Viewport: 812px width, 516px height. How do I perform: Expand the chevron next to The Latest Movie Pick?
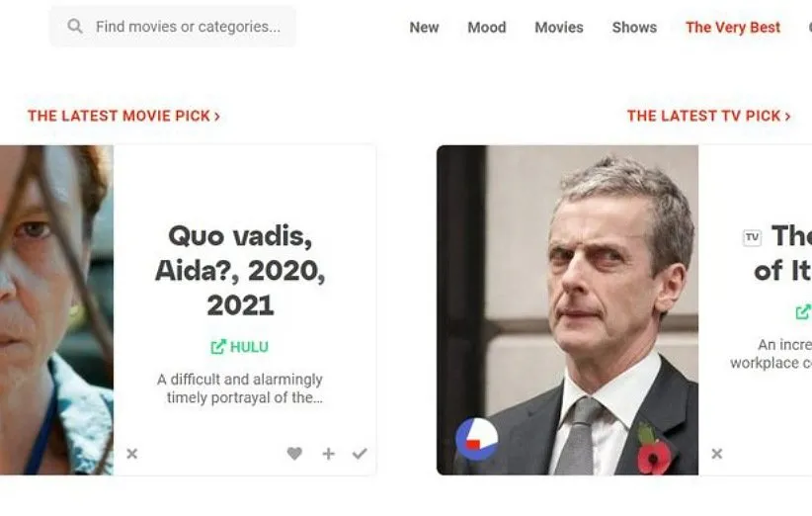click(x=217, y=116)
